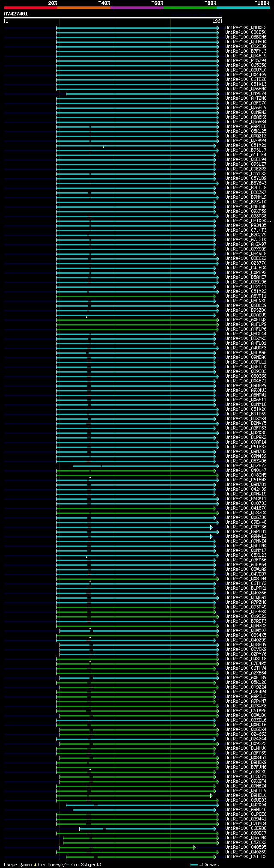Image resolution: width=274 pixels, height=868 pixels.
Task: Open hit UniRef100_A1IIE4
Action: 246,155
